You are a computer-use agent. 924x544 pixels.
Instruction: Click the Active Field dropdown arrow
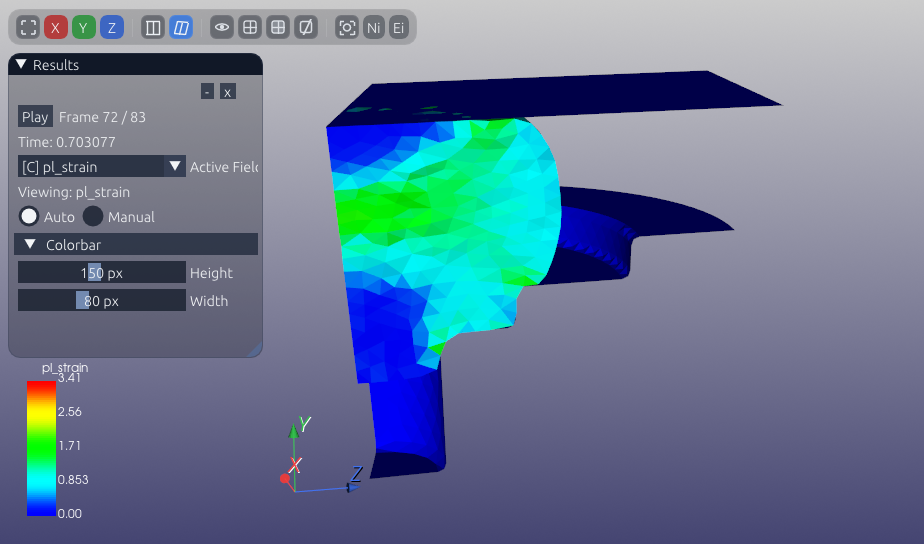tap(175, 167)
